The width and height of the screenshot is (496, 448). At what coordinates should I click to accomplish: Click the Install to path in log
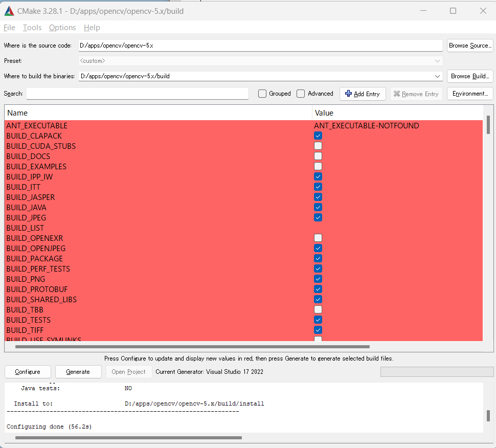[194, 404]
